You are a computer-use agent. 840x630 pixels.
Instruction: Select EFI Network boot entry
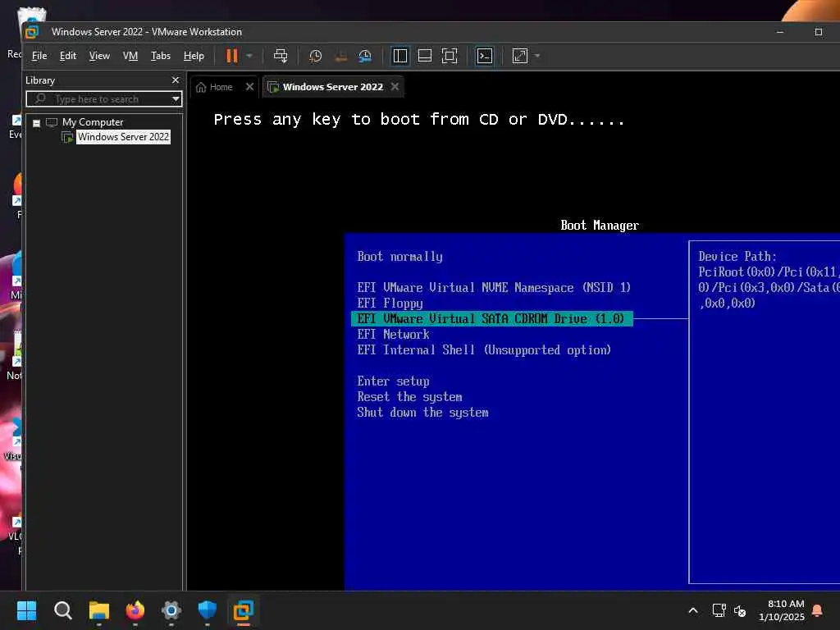click(393, 335)
